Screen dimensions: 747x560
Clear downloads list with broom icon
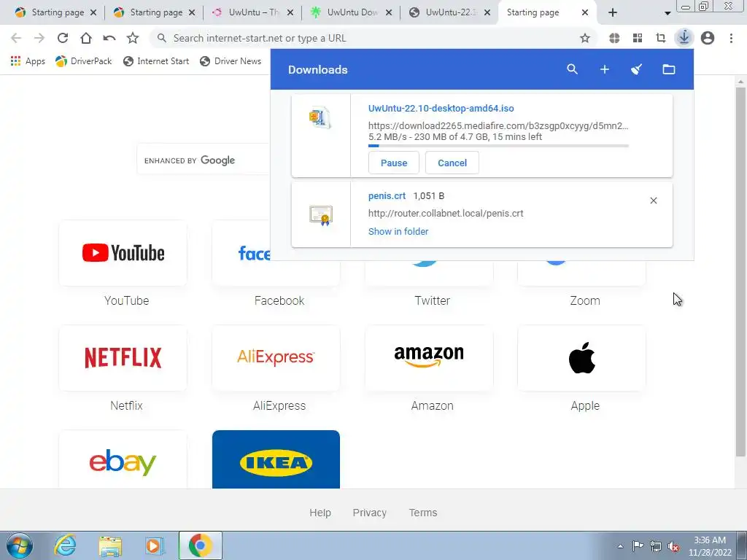click(x=636, y=69)
